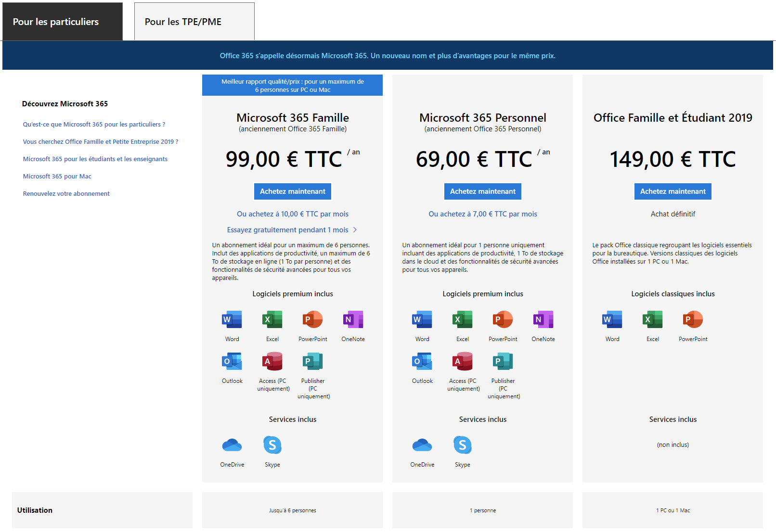Open Office Famille et Petite Entreprise 2019 link
Viewport: 776px width, 532px height.
pyautogui.click(x=101, y=141)
